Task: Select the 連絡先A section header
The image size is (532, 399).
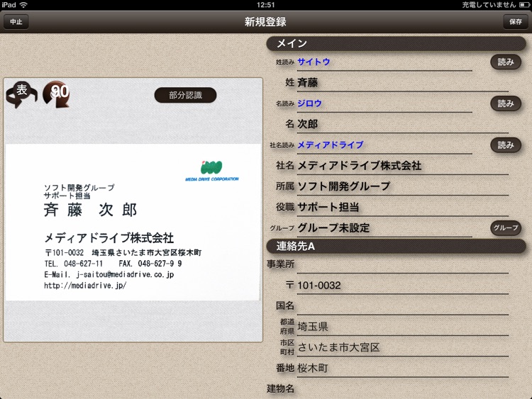Action: click(x=396, y=246)
